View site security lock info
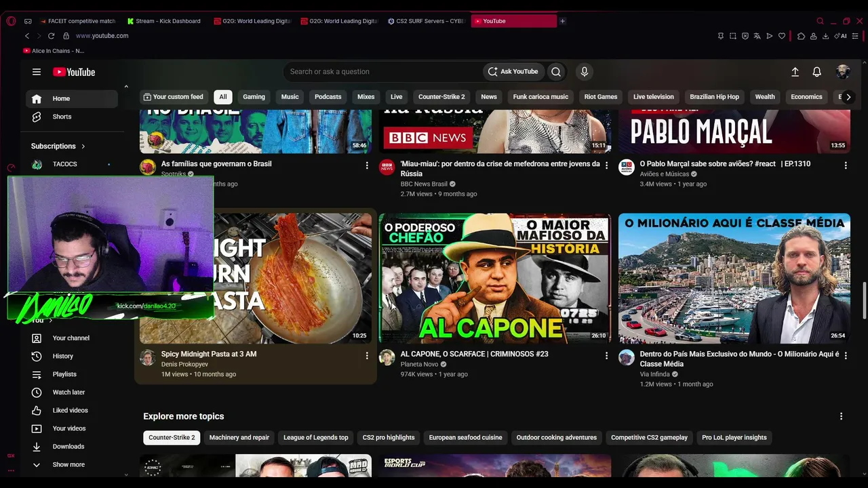The height and width of the screenshot is (488, 868). [66, 36]
